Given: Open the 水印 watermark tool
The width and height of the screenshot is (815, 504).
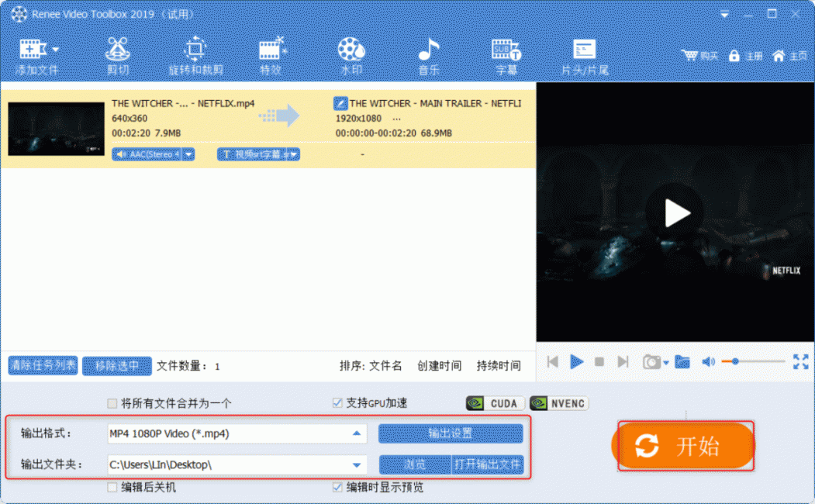Looking at the screenshot, I should (x=351, y=56).
